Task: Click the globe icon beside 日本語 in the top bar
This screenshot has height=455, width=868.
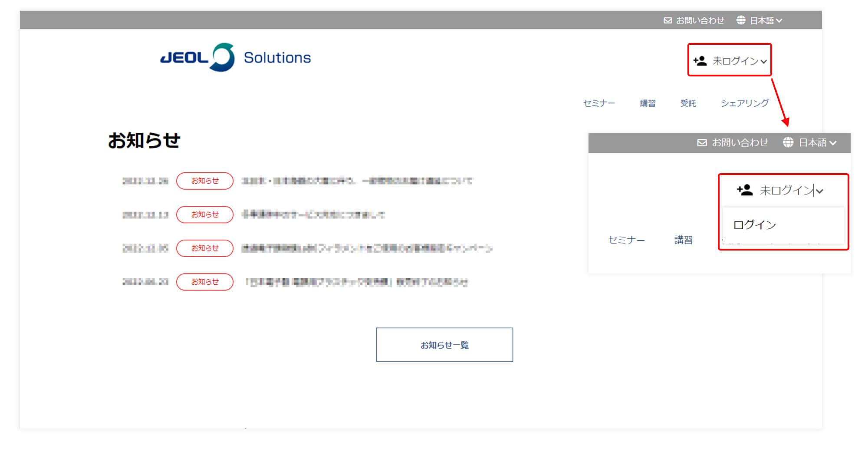Action: click(741, 20)
